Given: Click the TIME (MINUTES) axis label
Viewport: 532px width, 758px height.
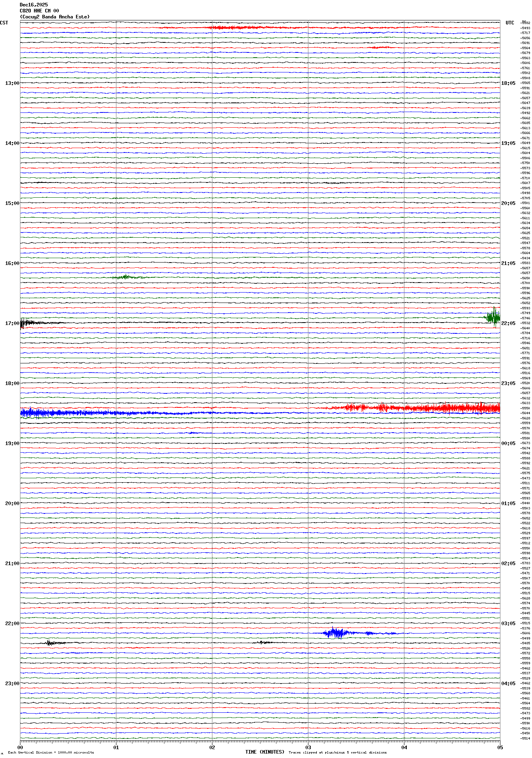Looking at the screenshot, I should pos(265,752).
